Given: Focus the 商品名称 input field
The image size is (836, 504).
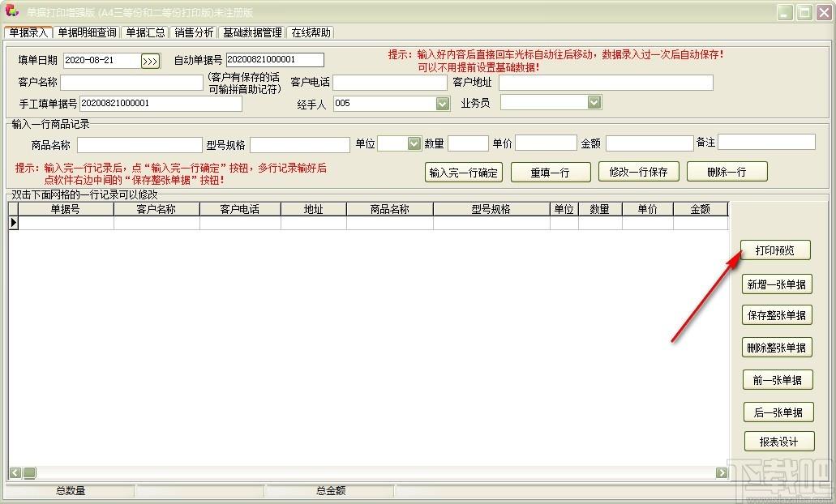Looking at the screenshot, I should tap(139, 145).
